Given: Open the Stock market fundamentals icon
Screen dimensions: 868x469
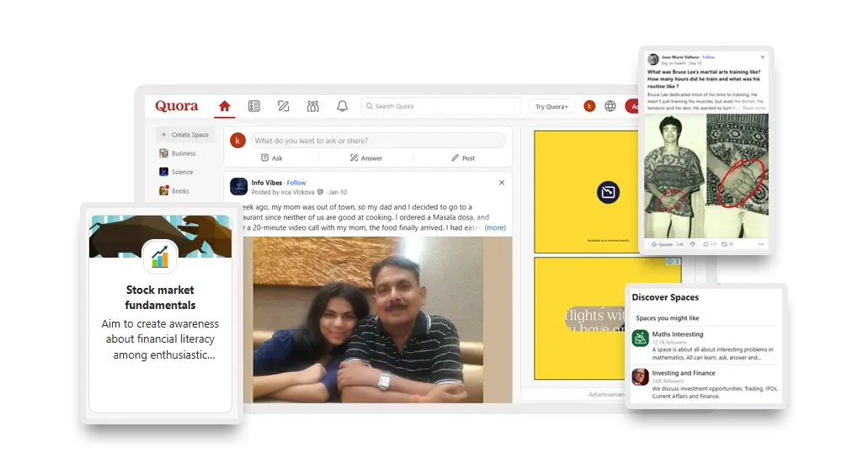Looking at the screenshot, I should tap(160, 257).
